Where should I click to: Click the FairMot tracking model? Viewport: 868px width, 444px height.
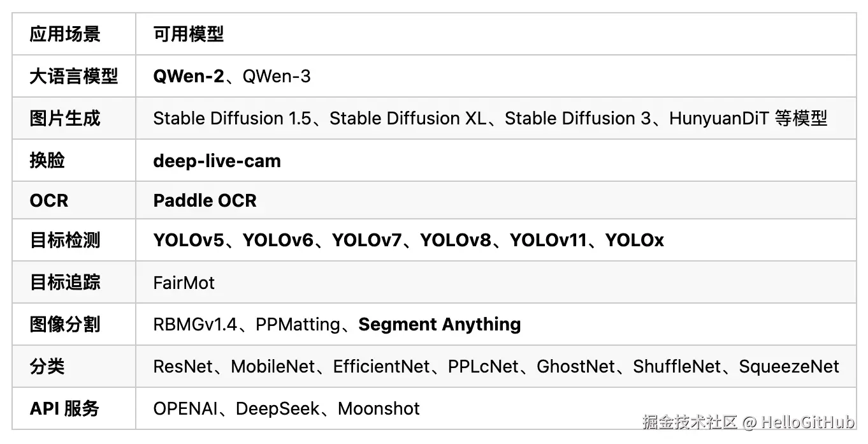point(184,283)
